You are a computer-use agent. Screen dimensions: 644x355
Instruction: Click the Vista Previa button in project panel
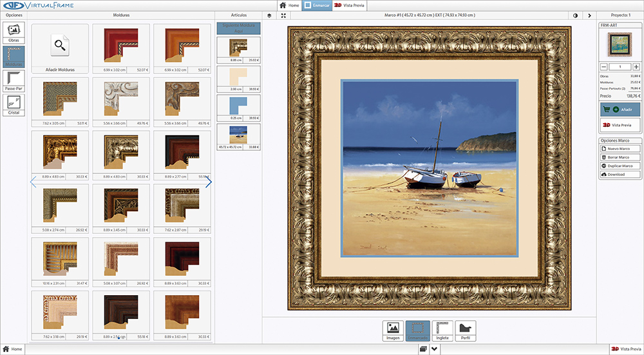point(620,125)
